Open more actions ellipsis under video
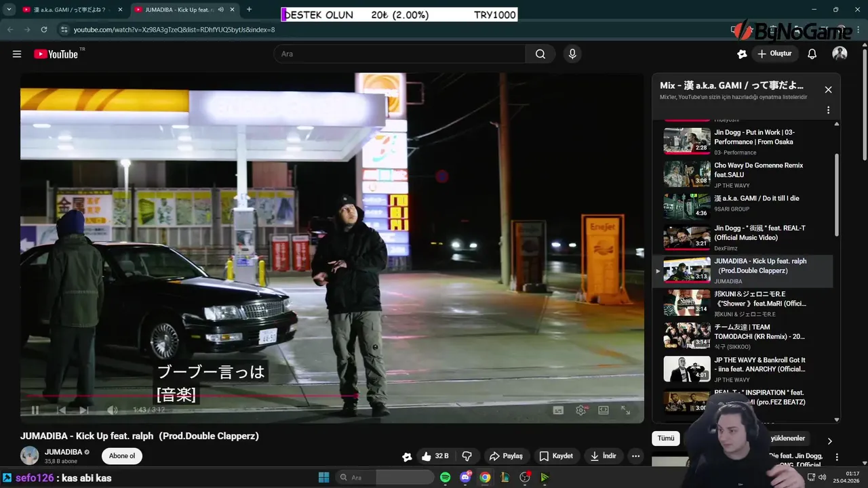The width and height of the screenshot is (868, 488). pos(635,456)
